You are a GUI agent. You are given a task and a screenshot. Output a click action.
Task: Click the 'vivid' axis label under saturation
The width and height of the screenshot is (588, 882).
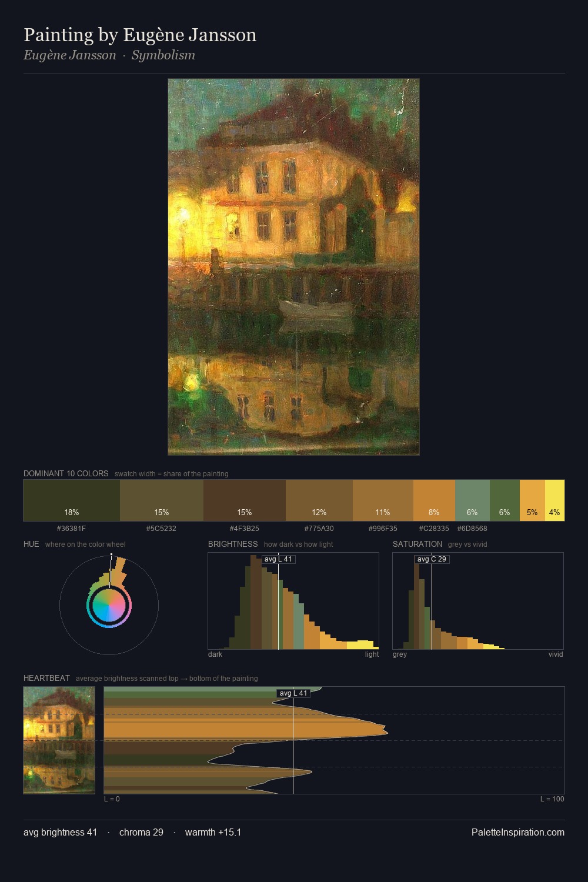(556, 654)
